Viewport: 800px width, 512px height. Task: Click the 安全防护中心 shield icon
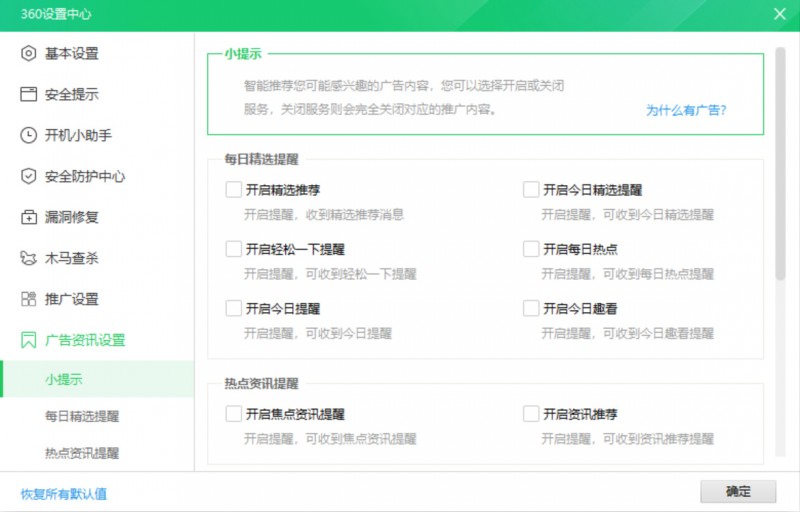pyautogui.click(x=29, y=176)
